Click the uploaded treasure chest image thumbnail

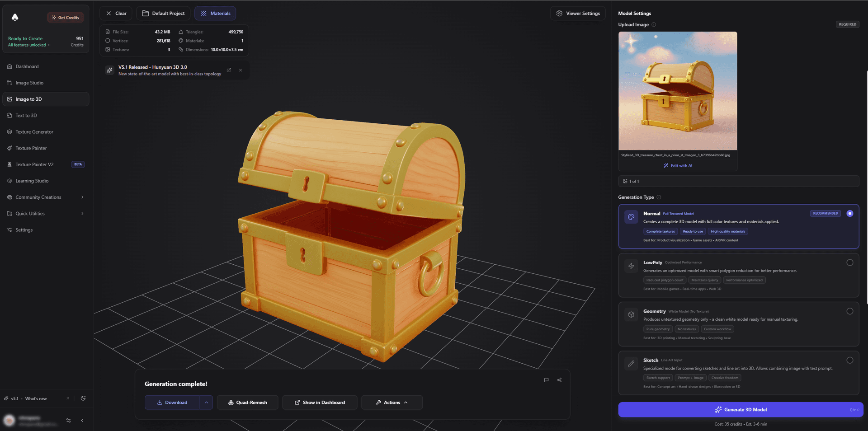pos(677,90)
